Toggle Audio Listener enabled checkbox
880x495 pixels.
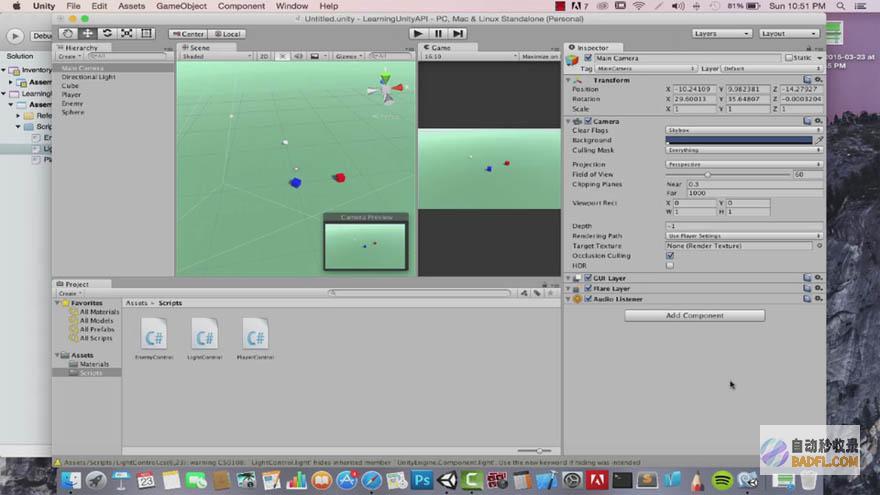tap(588, 299)
